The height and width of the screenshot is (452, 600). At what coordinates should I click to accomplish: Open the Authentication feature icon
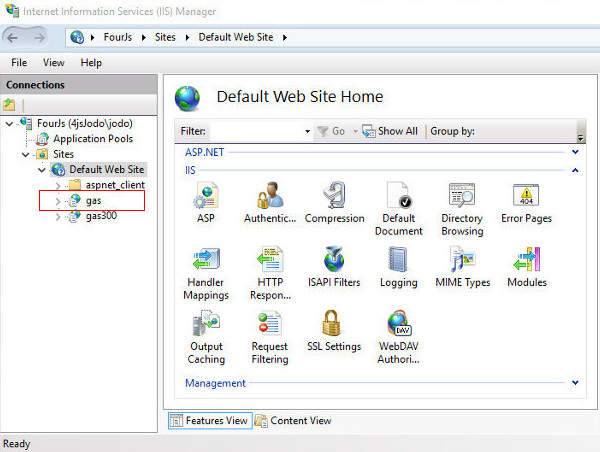tap(270, 196)
